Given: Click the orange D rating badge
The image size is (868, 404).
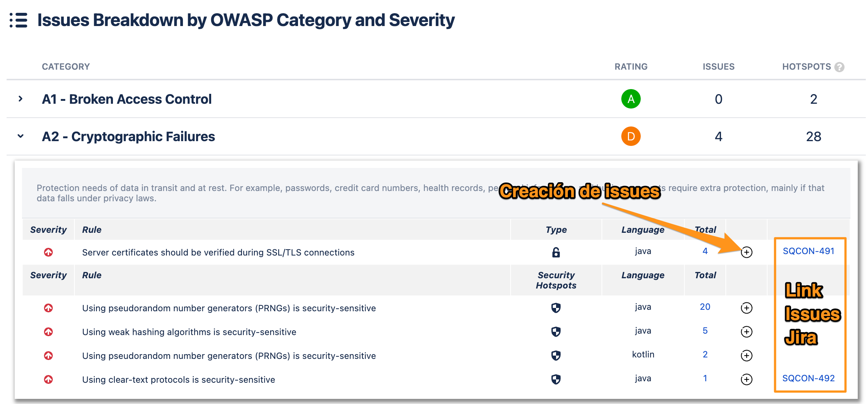Looking at the screenshot, I should pyautogui.click(x=631, y=136).
